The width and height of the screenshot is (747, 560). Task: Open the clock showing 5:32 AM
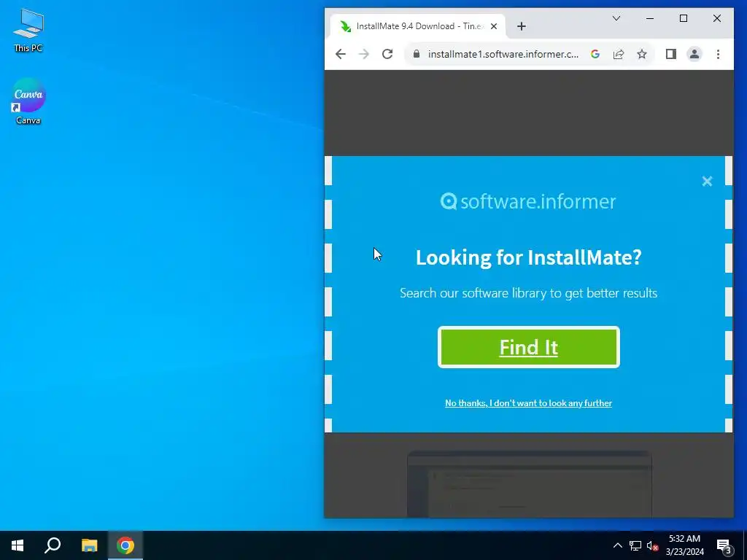point(684,545)
